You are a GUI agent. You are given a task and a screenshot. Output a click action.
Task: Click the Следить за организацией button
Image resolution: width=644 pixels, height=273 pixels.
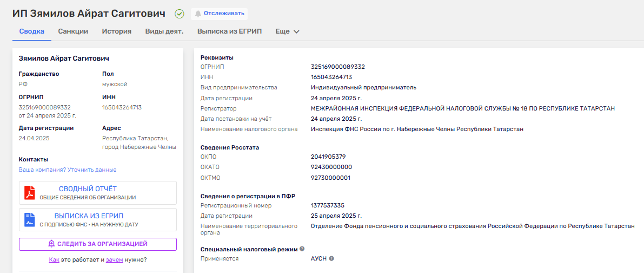pyautogui.click(x=98, y=244)
